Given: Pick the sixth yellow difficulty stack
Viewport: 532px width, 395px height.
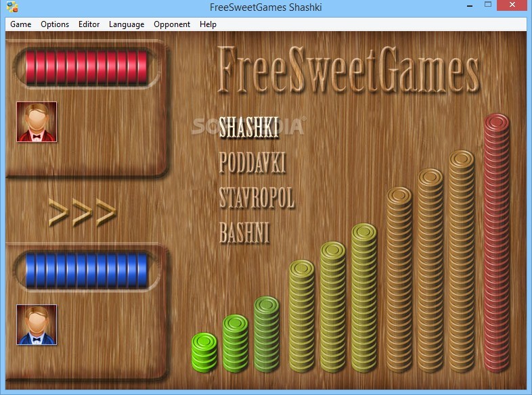Looking at the screenshot, I should point(364,298).
